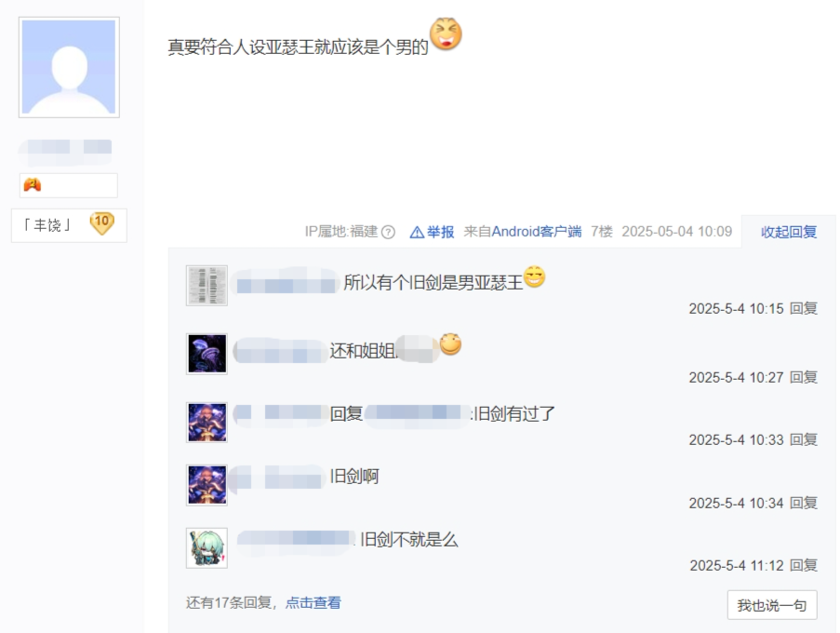Image resolution: width=840 pixels, height=633 pixels.
Task: Open the default profile avatar of poster
Action: (x=69, y=67)
